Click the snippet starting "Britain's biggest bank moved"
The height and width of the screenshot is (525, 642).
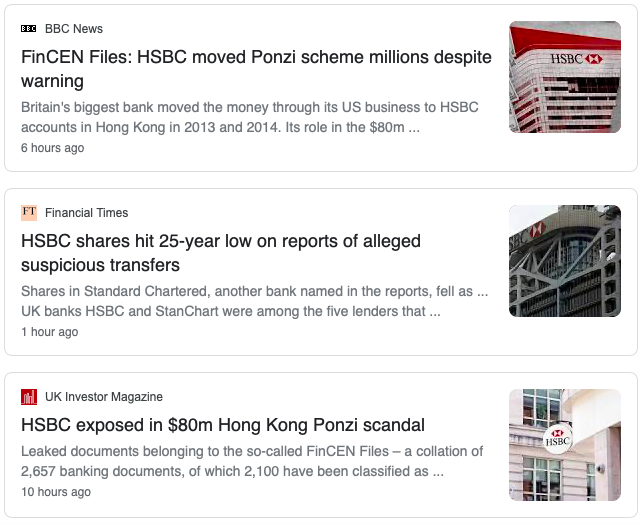[x=250, y=117]
